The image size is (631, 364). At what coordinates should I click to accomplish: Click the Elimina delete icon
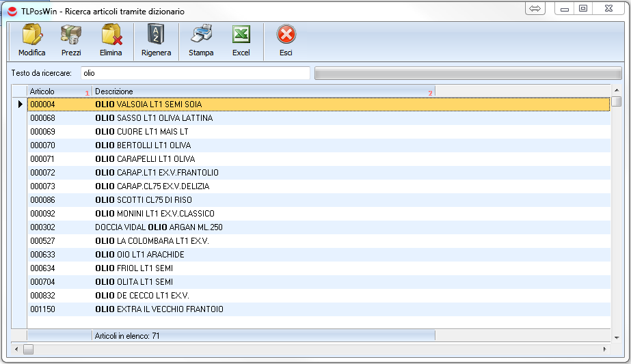point(111,36)
